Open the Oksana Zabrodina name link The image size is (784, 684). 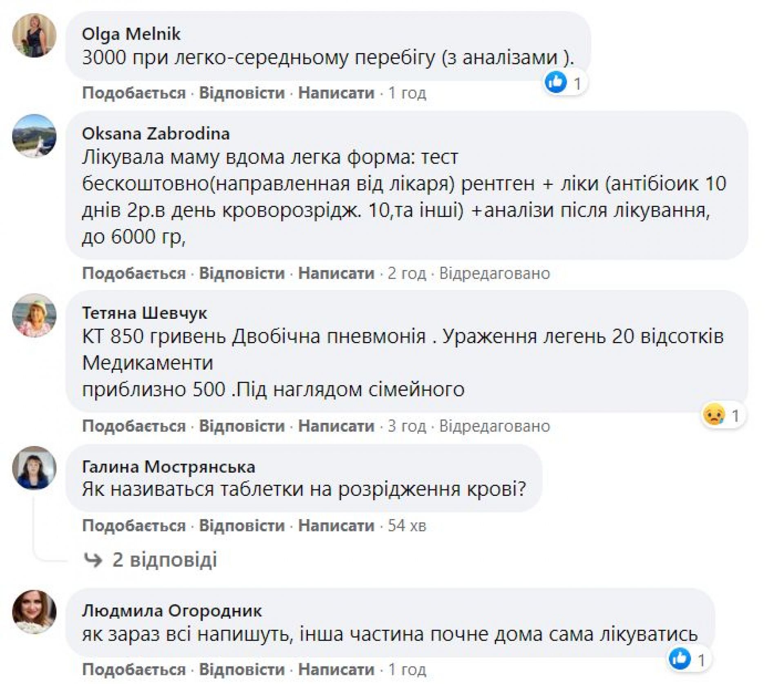(156, 133)
